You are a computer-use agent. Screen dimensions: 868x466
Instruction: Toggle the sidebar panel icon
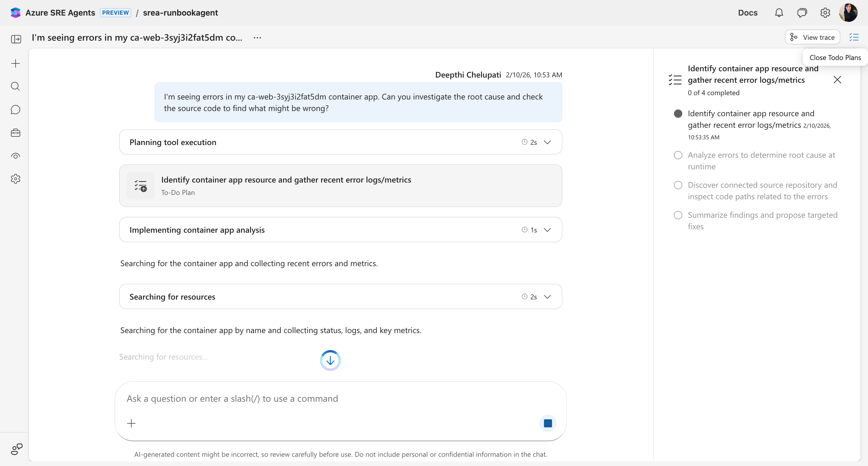pos(16,39)
